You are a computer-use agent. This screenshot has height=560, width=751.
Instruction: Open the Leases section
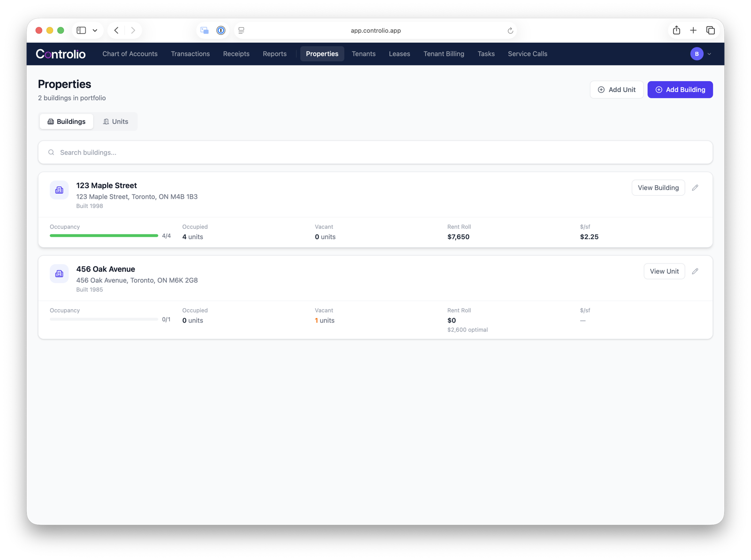pos(399,54)
